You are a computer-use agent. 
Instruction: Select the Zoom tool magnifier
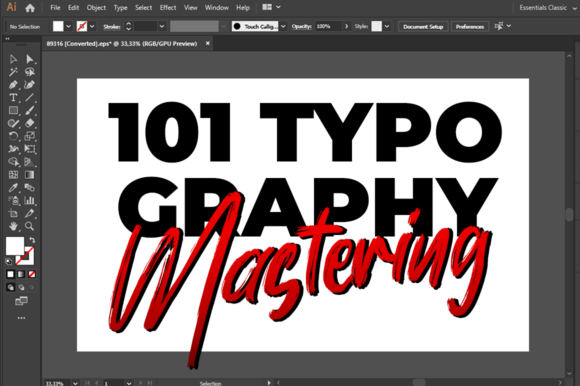30,226
